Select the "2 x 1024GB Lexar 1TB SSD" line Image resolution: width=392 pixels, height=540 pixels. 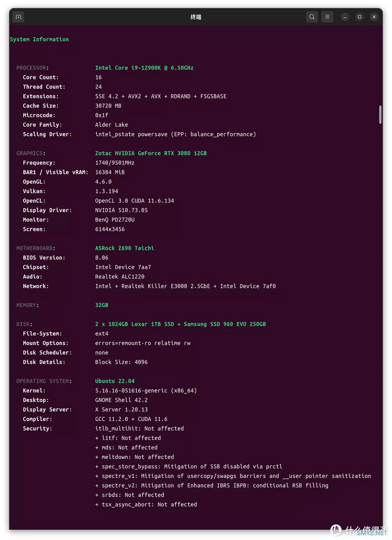pyautogui.click(x=180, y=324)
